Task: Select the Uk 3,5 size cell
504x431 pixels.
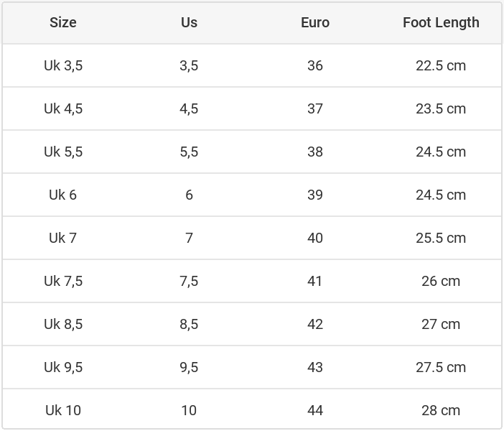Action: tap(63, 65)
